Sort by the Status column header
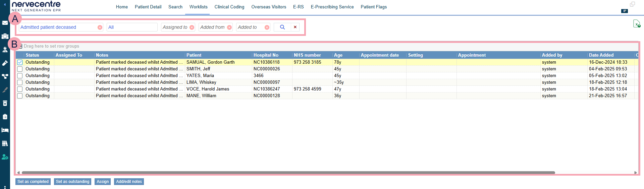This screenshot has width=644, height=189. 39,55
